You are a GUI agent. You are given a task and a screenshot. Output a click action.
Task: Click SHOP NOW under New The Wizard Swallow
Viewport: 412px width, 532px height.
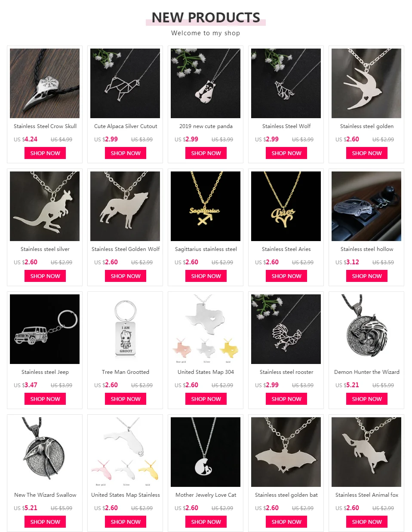45,522
